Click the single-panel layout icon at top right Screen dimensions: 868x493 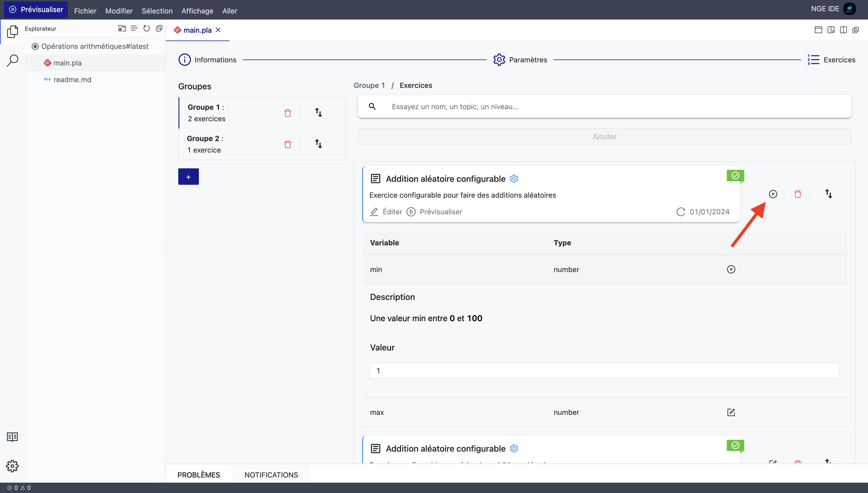(x=818, y=30)
